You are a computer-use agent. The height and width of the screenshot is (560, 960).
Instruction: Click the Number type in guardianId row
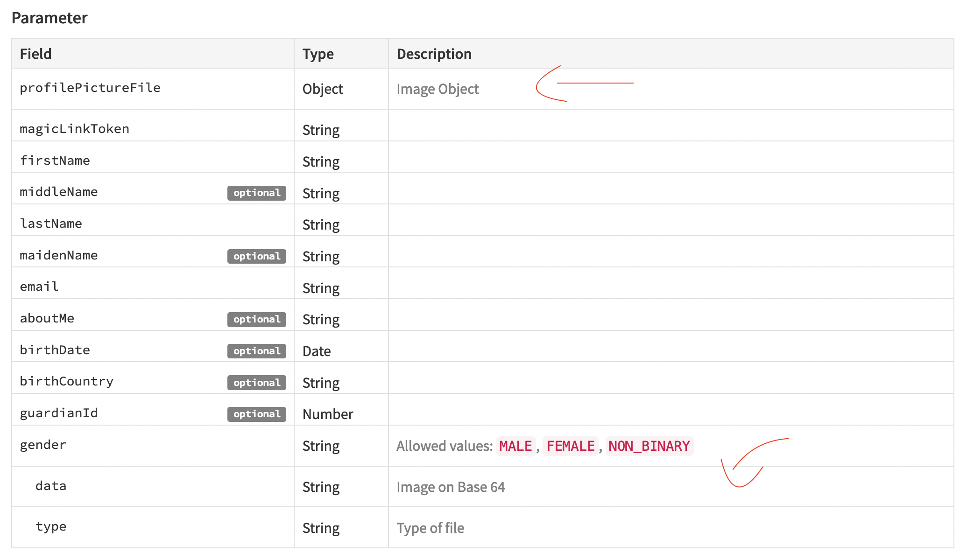(x=328, y=414)
